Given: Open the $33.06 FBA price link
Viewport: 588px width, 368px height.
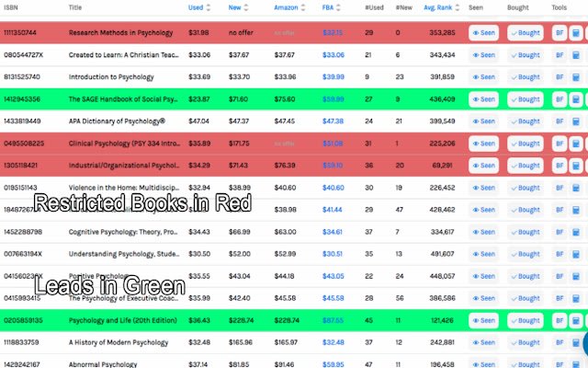Looking at the screenshot, I should (x=333, y=55).
